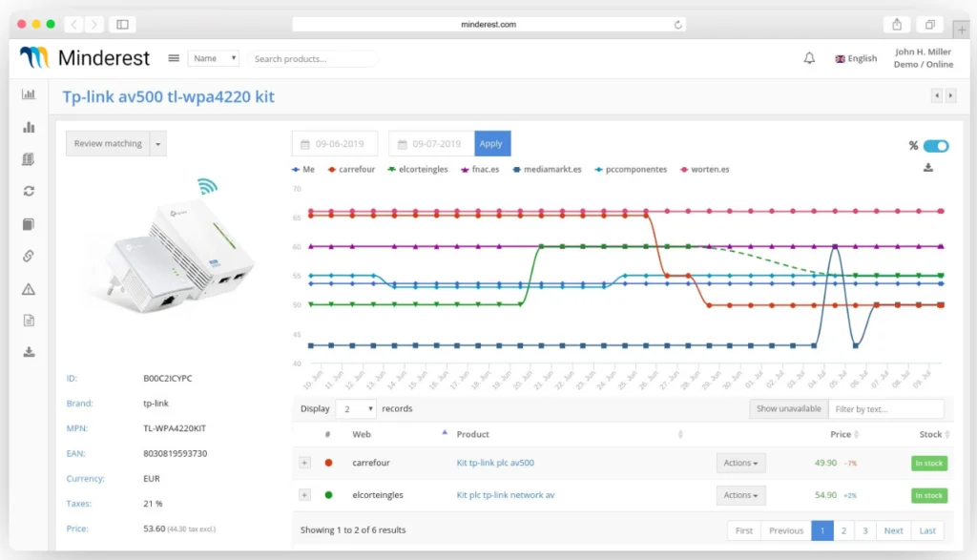Open the John H. Miller account menu
The height and width of the screenshot is (560, 977).
pyautogui.click(x=924, y=58)
